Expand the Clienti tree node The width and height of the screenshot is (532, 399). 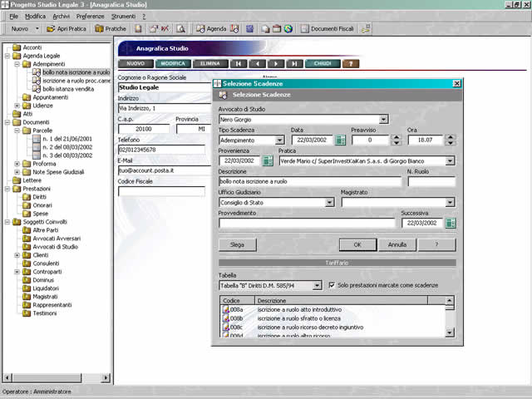tap(17, 255)
